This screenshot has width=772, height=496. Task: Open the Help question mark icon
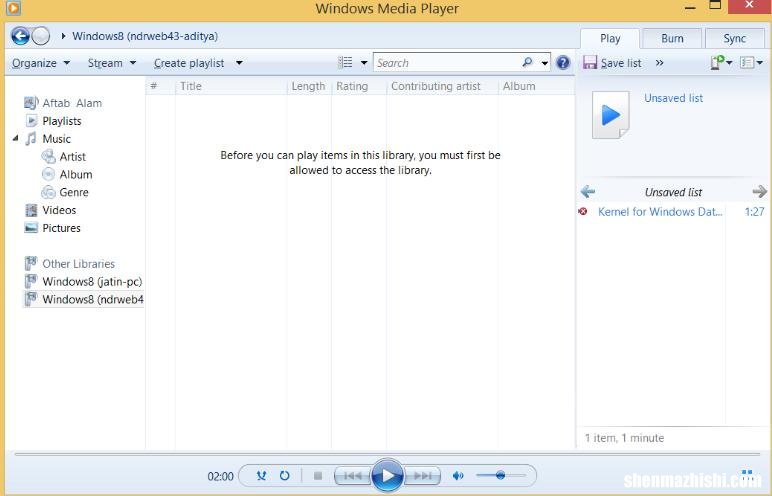click(x=563, y=63)
